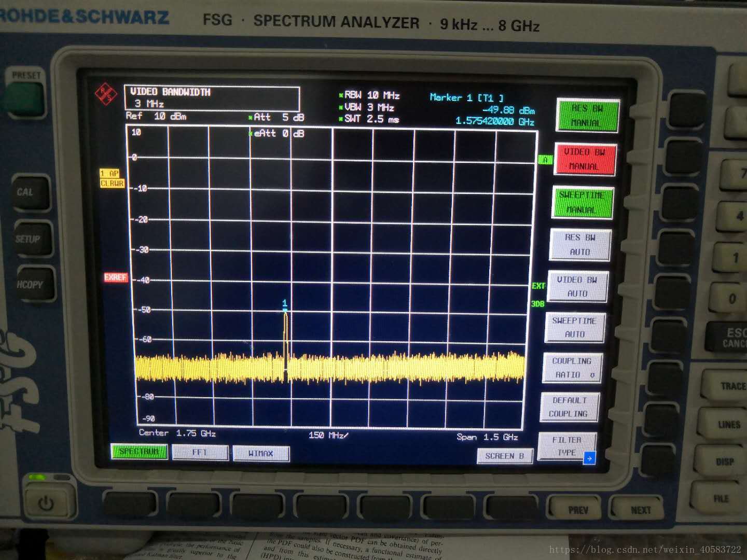This screenshot has height=560, width=747.
Task: Select the SWEEPTIME MANUAL softkey
Action: coord(583,202)
